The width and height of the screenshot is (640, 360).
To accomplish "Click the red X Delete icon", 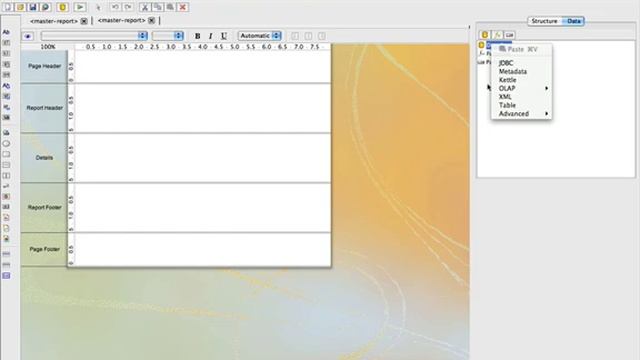I will [183, 7].
